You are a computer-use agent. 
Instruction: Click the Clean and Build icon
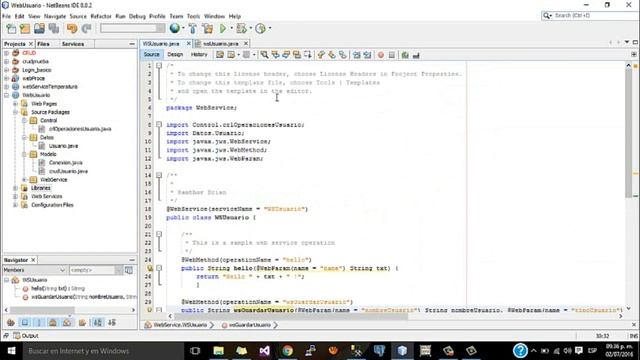click(x=207, y=28)
